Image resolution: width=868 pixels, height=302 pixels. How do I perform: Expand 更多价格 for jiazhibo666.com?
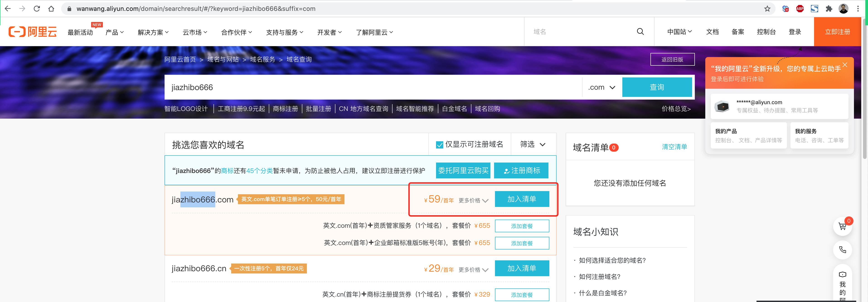click(x=473, y=201)
